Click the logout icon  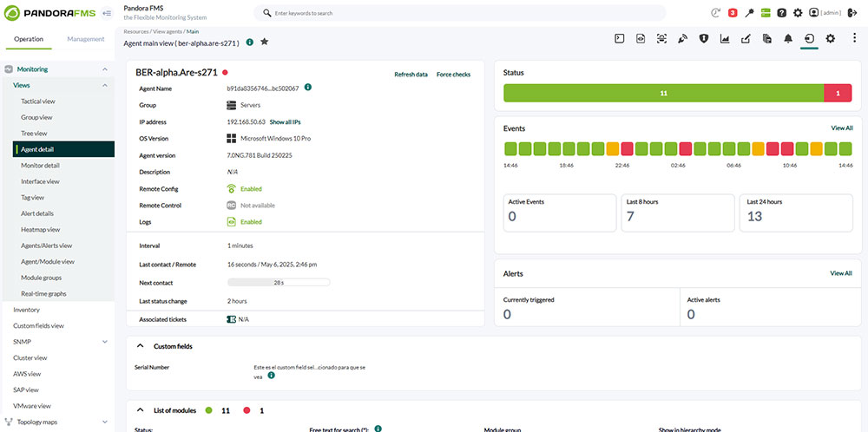pyautogui.click(x=852, y=12)
